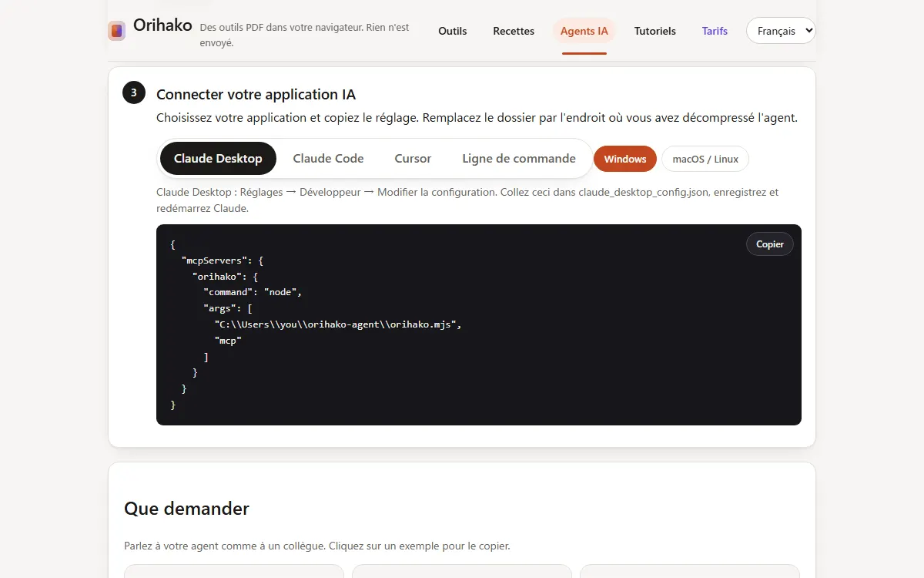Click the "command": "node" code line
The width and height of the screenshot is (924, 578).
[x=253, y=292]
